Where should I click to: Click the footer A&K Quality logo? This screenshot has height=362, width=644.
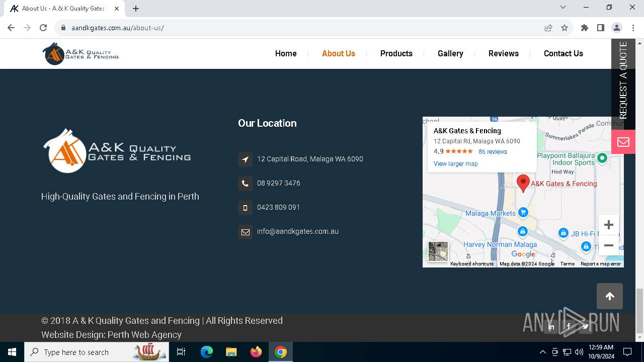click(117, 150)
